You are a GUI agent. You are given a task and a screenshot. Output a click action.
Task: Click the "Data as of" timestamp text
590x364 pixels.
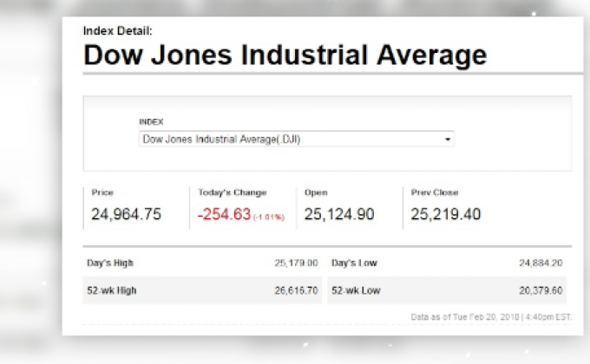491,317
